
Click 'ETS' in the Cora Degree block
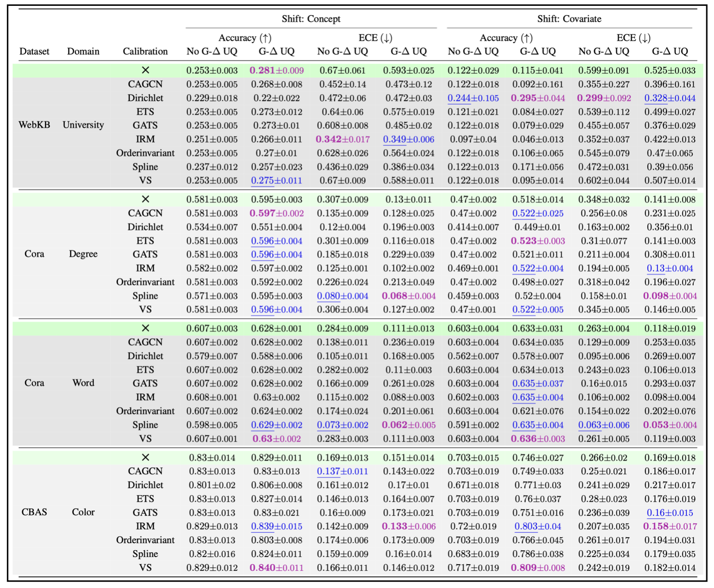coord(145,241)
